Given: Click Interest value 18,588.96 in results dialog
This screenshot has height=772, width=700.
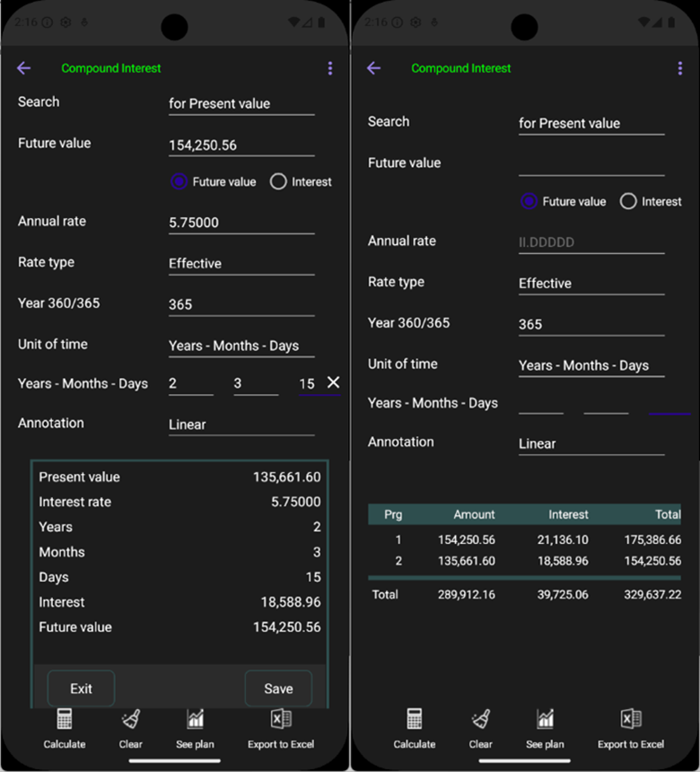Looking at the screenshot, I should [x=291, y=602].
